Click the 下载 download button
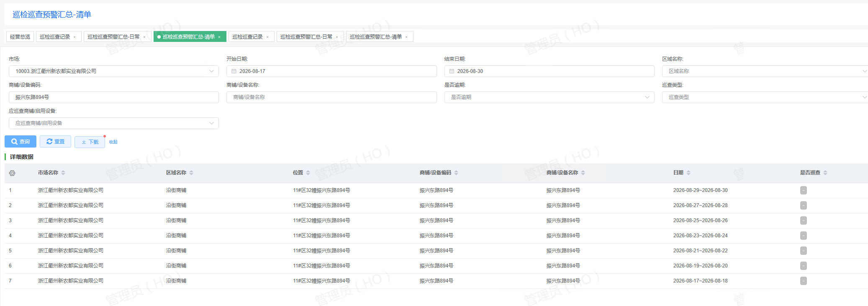Image resolution: width=868 pixels, height=306 pixels. click(x=90, y=142)
